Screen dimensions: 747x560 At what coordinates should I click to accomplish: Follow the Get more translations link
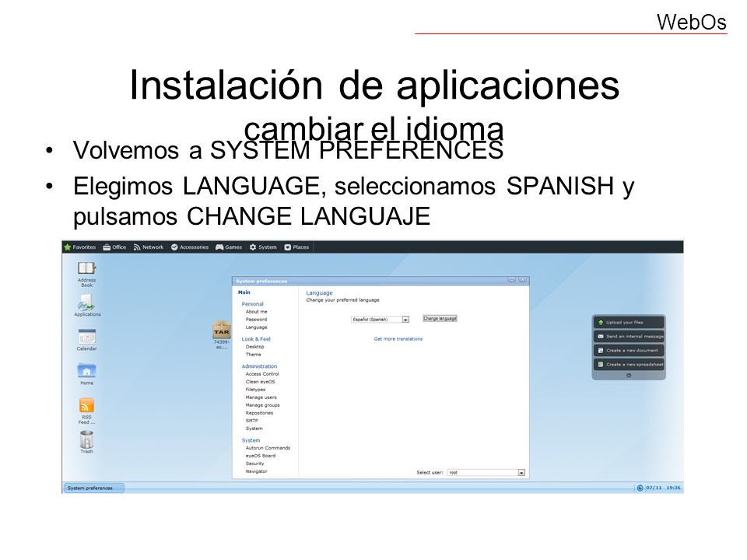398,339
